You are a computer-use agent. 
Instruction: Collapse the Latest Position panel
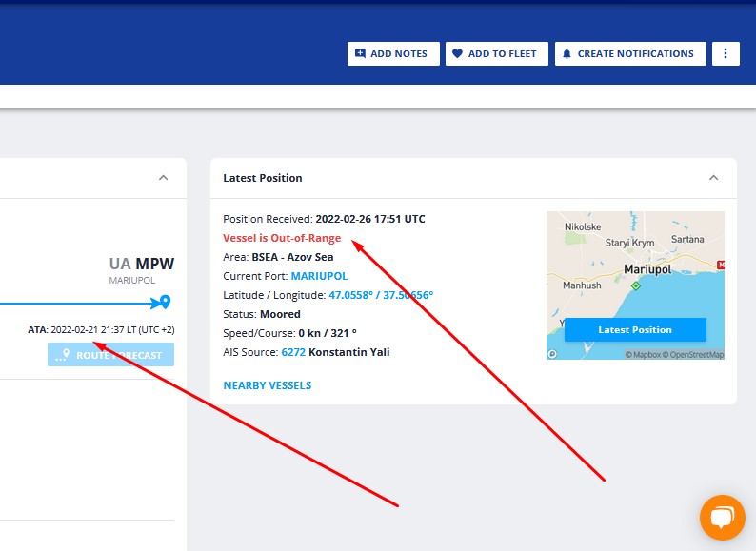click(713, 178)
